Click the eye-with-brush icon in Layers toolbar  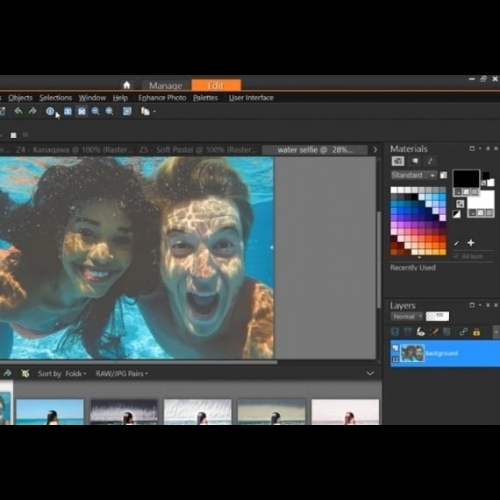coord(421,332)
